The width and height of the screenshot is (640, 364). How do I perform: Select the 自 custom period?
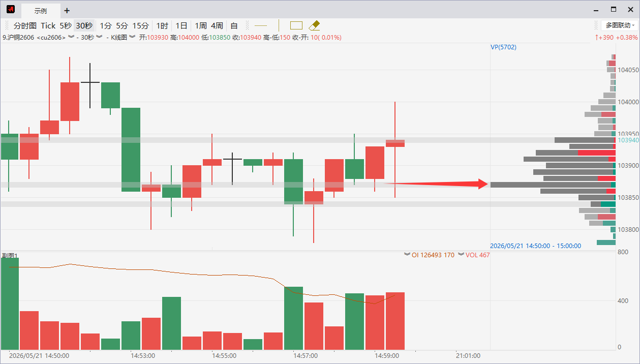click(234, 25)
